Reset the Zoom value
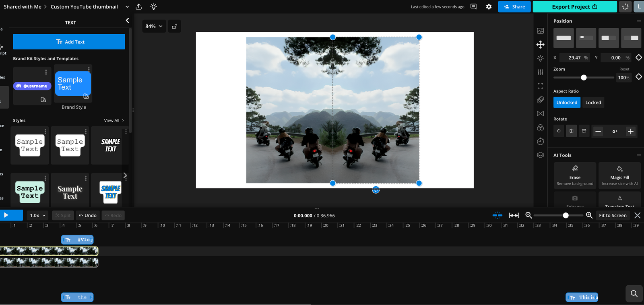 coord(624,69)
